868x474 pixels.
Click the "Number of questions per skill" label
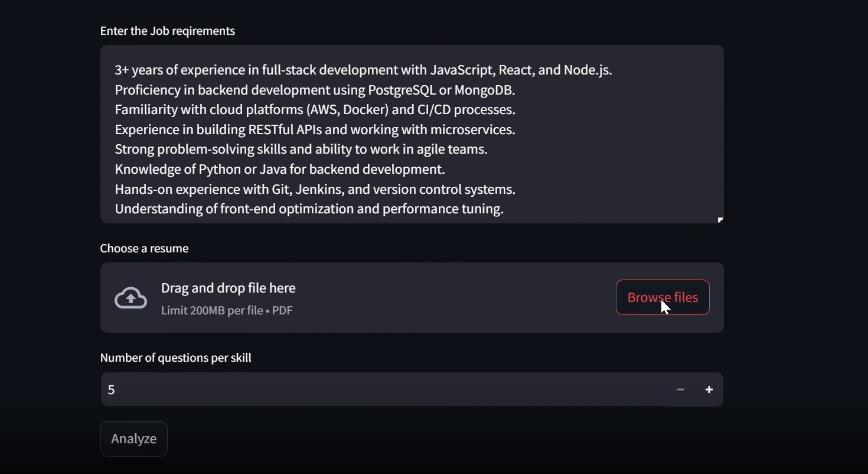coord(176,358)
